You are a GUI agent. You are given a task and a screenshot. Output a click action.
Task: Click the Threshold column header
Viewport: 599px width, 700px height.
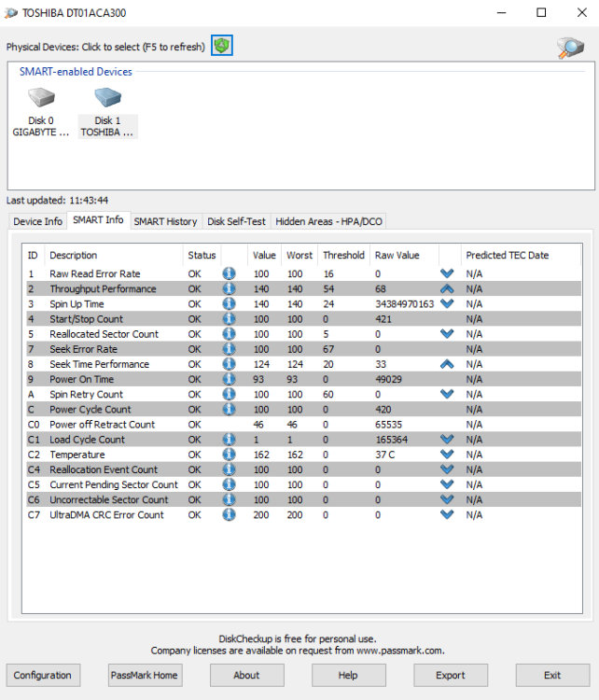tap(343, 255)
